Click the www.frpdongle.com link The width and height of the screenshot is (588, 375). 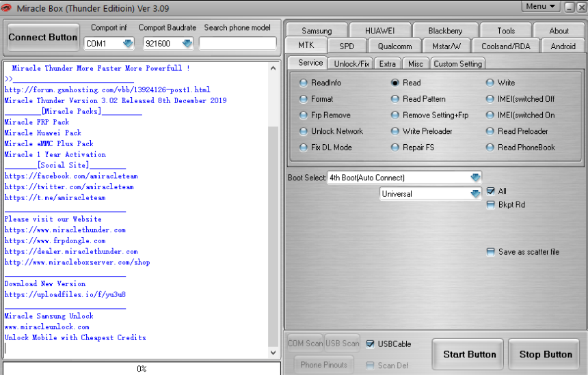pos(55,240)
